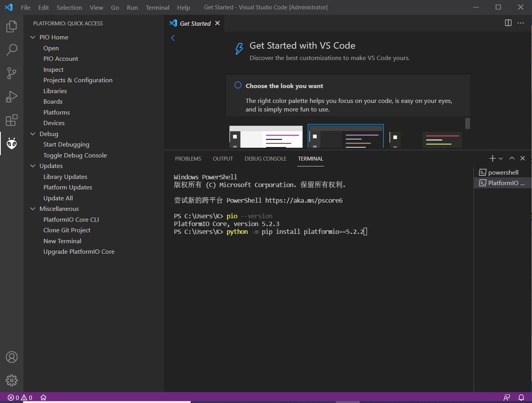Click the Get Started page scrollbar

click(x=468, y=123)
